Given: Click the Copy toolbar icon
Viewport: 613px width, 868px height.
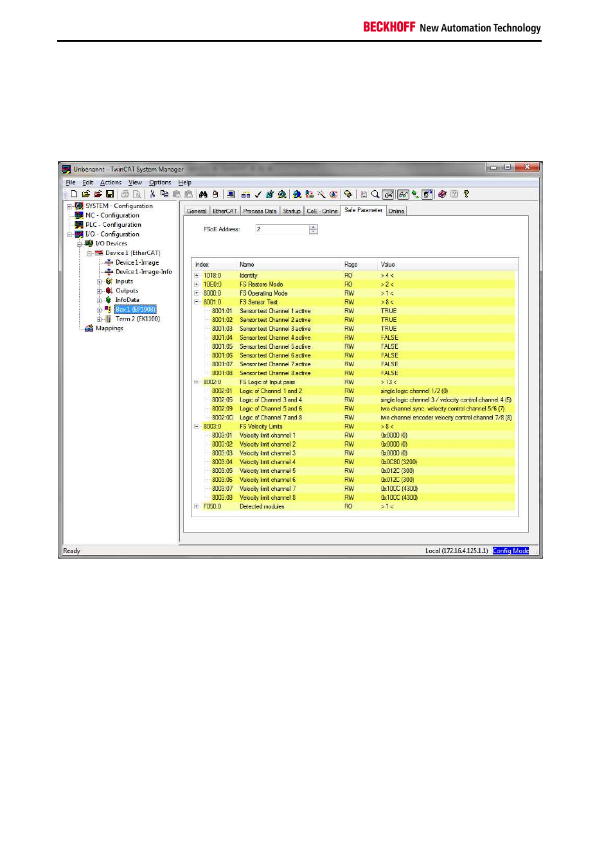Looking at the screenshot, I should coord(164,194).
